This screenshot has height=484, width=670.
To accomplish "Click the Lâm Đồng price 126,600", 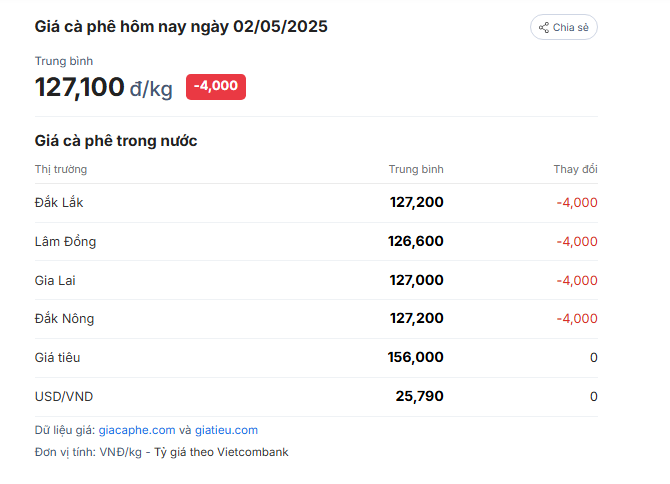I will point(416,241).
